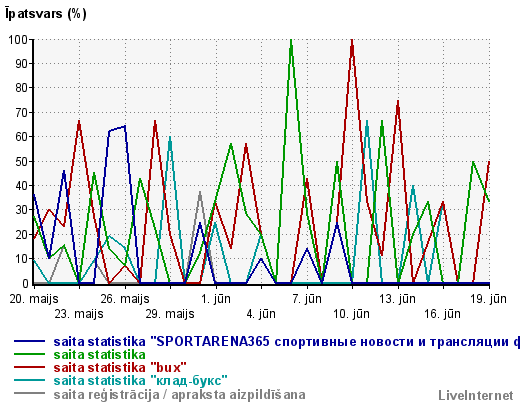Open the green unnamed saita statistika legend entry
Viewport: 520px width, 405px height.
click(x=99, y=355)
